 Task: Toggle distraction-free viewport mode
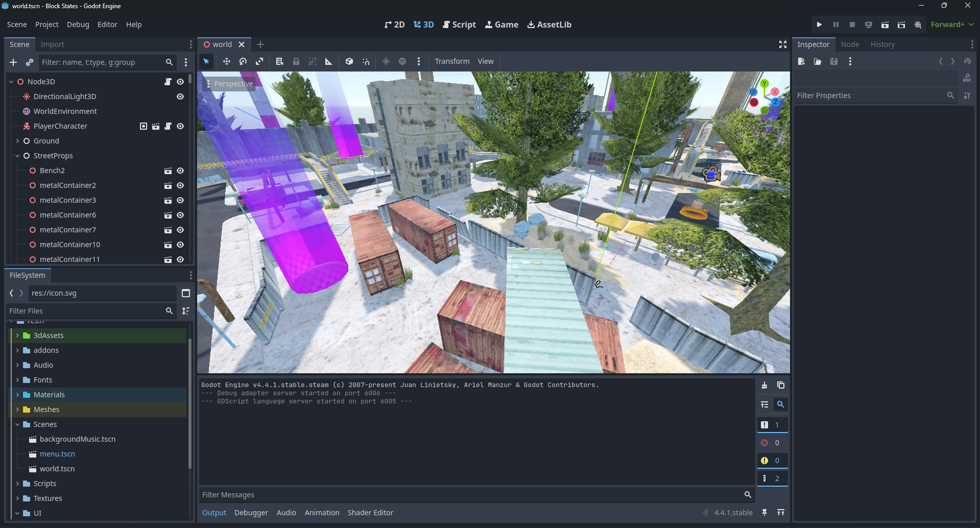tap(782, 44)
